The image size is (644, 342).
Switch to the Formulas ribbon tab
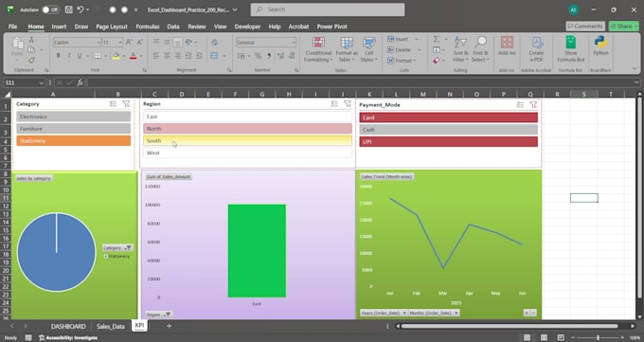148,27
